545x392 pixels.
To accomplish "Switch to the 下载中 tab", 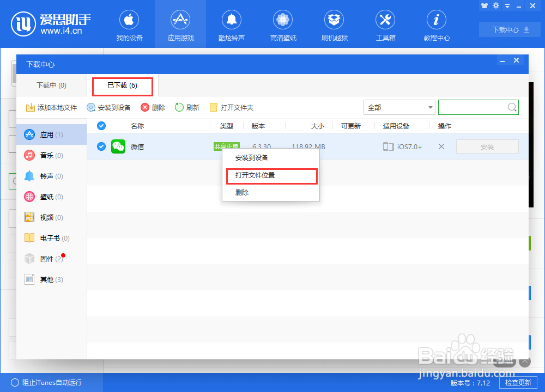I will (51, 85).
